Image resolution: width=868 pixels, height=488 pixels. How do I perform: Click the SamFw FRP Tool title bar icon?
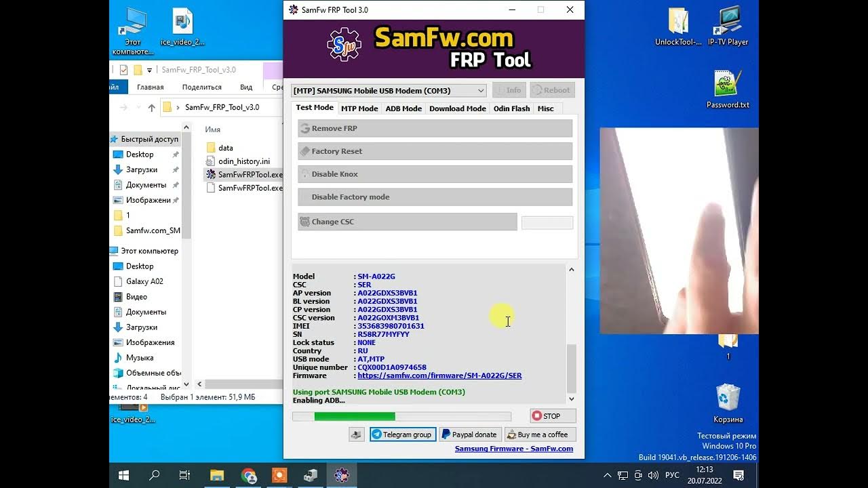coord(293,9)
